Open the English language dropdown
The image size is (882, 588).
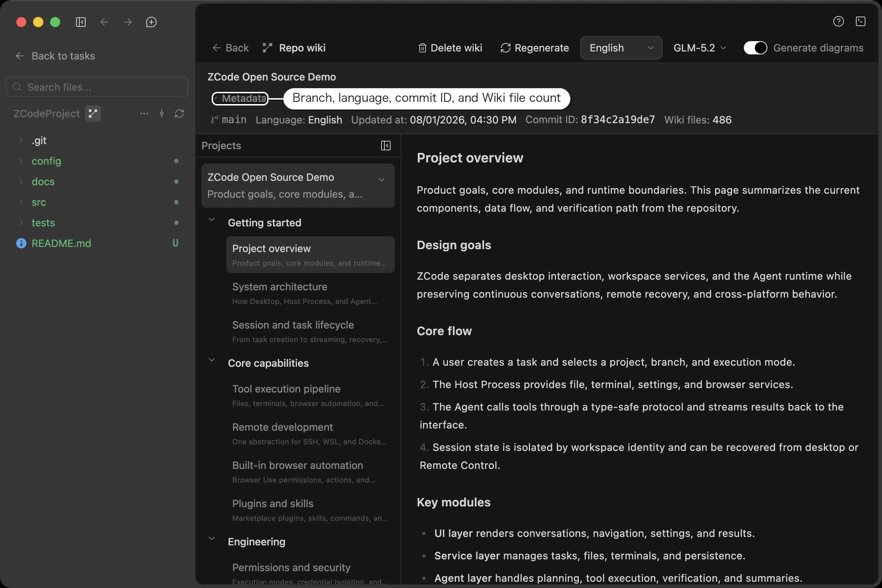point(621,48)
